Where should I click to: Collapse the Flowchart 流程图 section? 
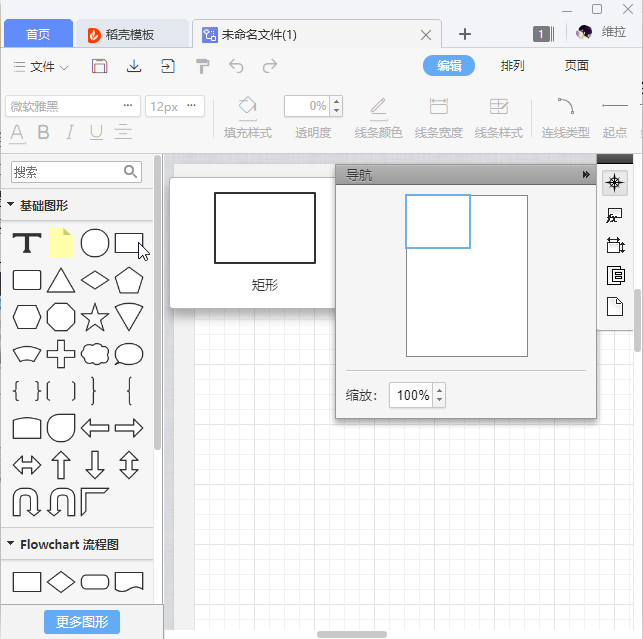(11, 545)
